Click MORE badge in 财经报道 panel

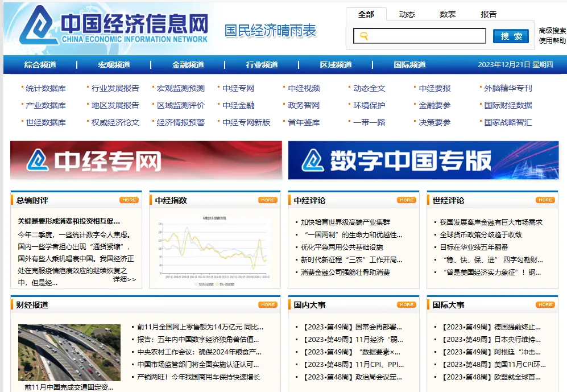point(268,305)
